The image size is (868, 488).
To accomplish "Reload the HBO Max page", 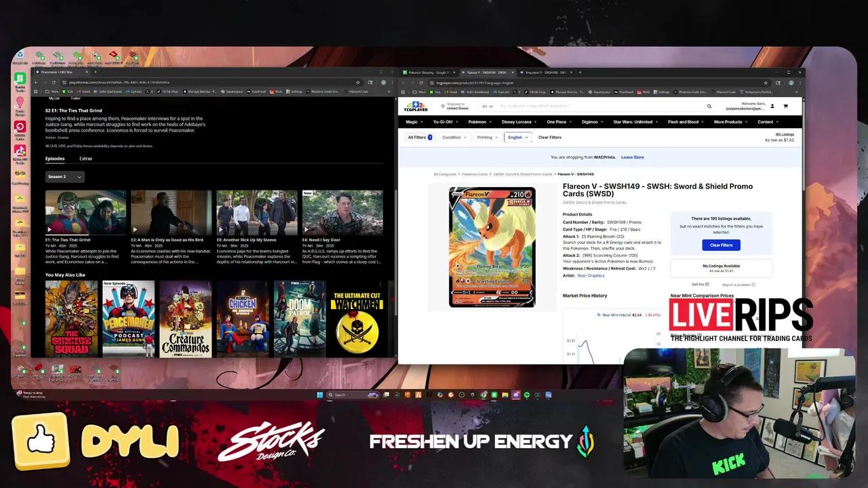I will point(54,83).
